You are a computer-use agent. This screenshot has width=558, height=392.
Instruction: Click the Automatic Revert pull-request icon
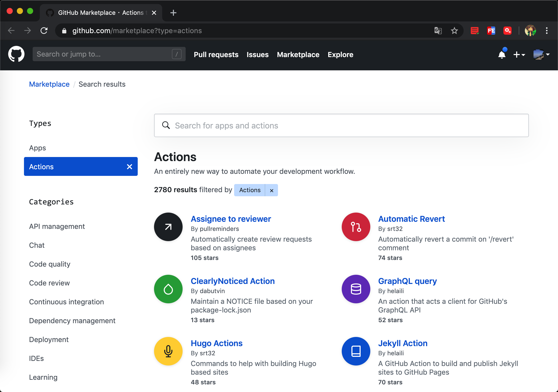click(x=356, y=227)
